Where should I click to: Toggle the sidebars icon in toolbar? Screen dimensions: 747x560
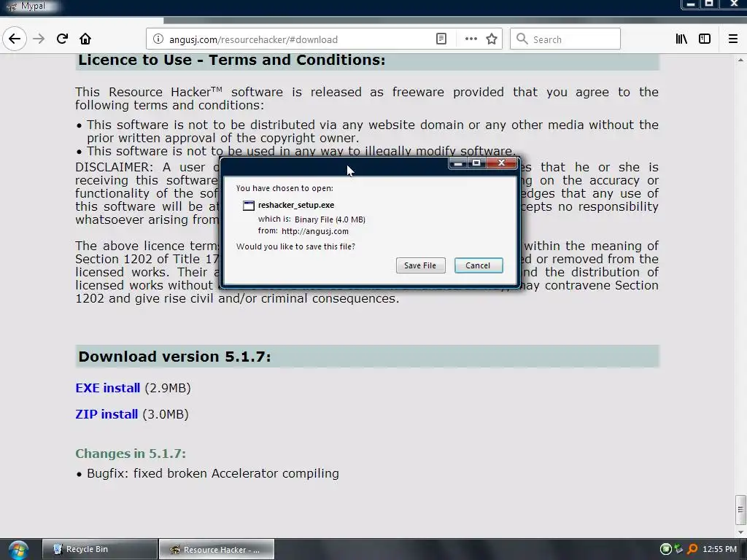(x=705, y=39)
